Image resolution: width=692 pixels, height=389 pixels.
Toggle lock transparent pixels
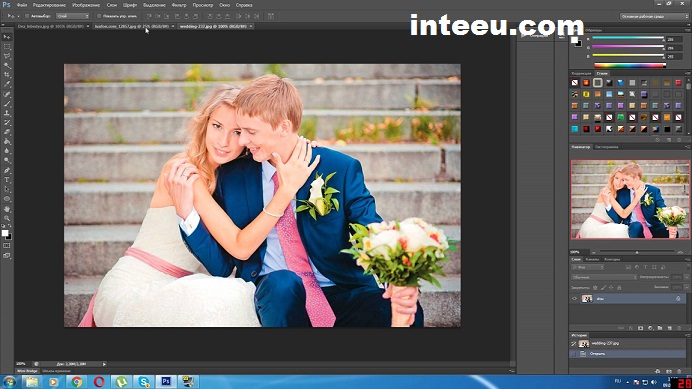[595, 287]
